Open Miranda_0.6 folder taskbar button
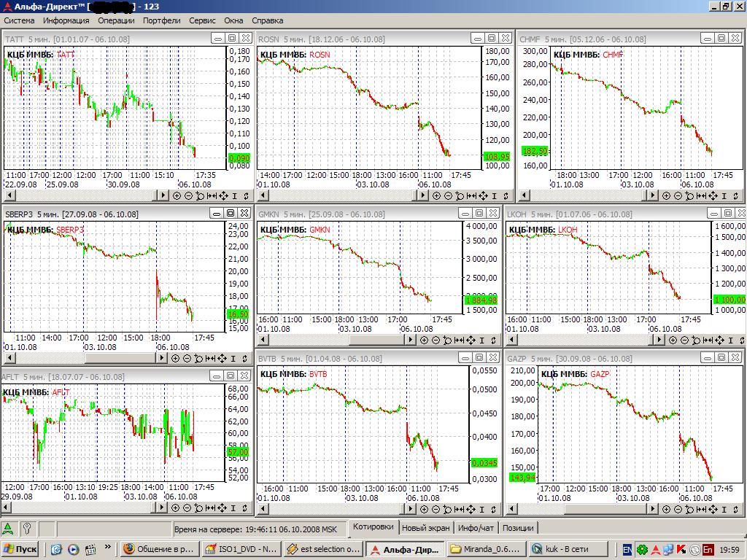The height and width of the screenshot is (560, 747). [487, 549]
